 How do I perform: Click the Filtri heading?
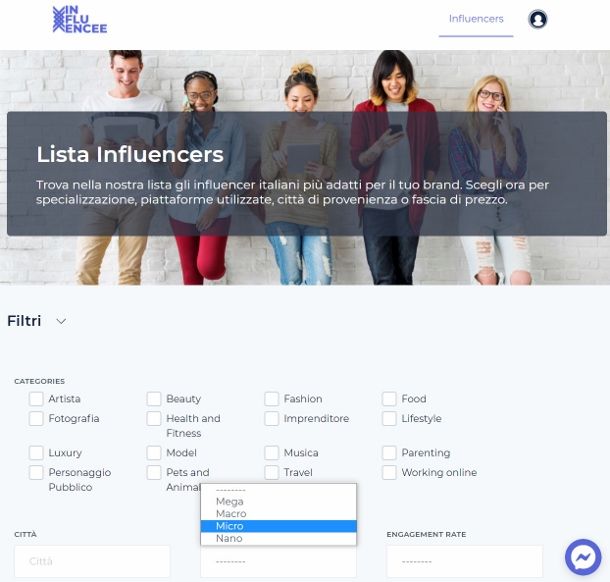click(x=24, y=321)
